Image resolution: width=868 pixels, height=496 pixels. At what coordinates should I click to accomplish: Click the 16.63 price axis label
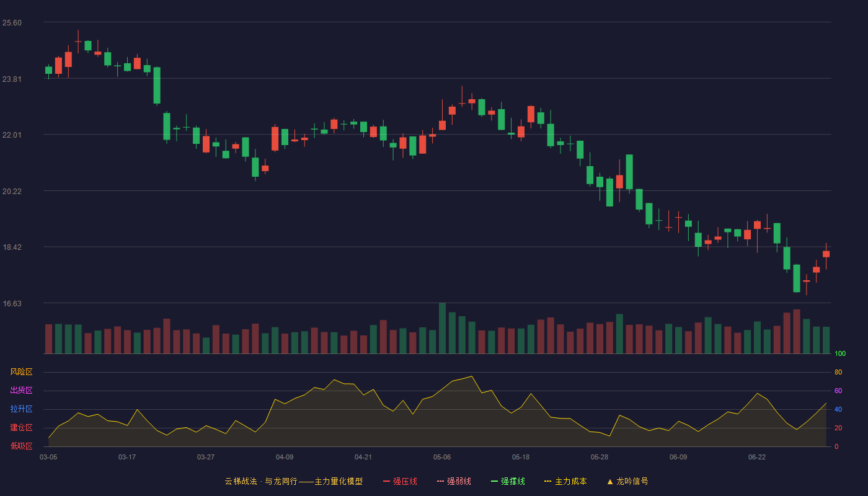point(12,304)
